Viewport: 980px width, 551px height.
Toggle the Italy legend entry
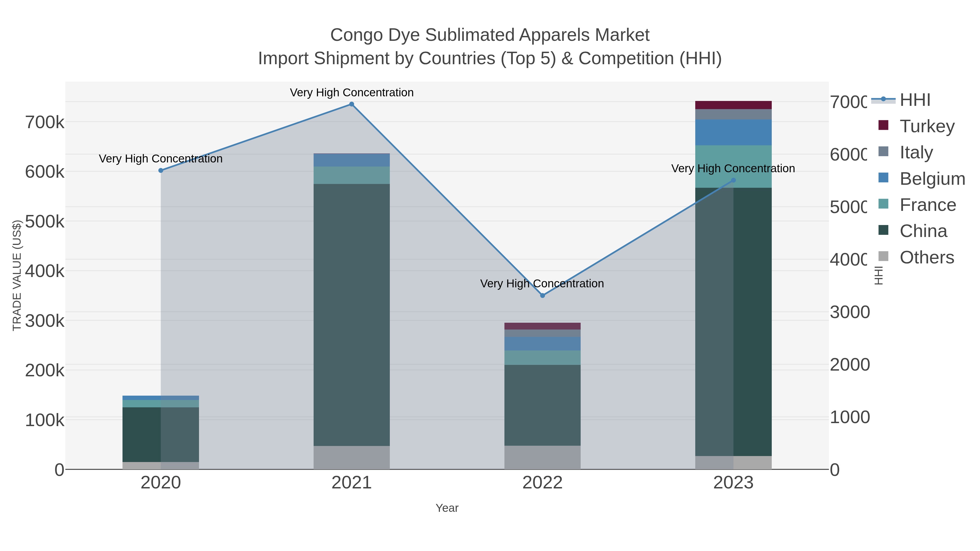(x=906, y=152)
